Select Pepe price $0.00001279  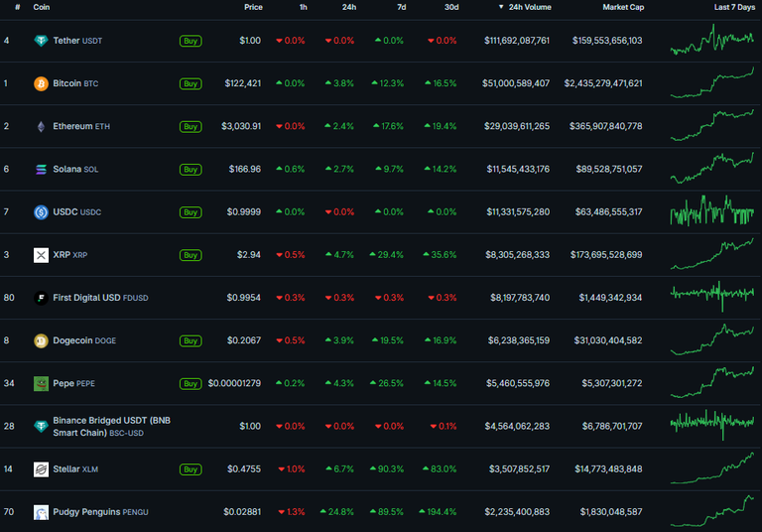pyautogui.click(x=234, y=384)
